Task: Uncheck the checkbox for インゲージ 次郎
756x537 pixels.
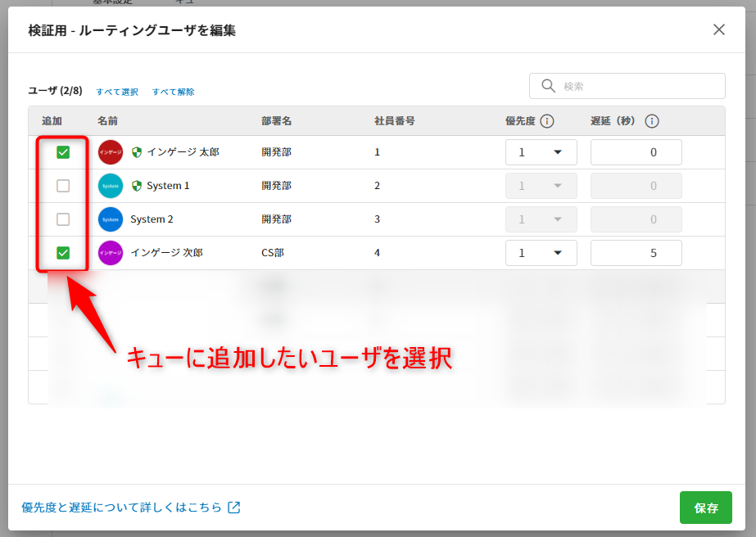Action: point(63,253)
